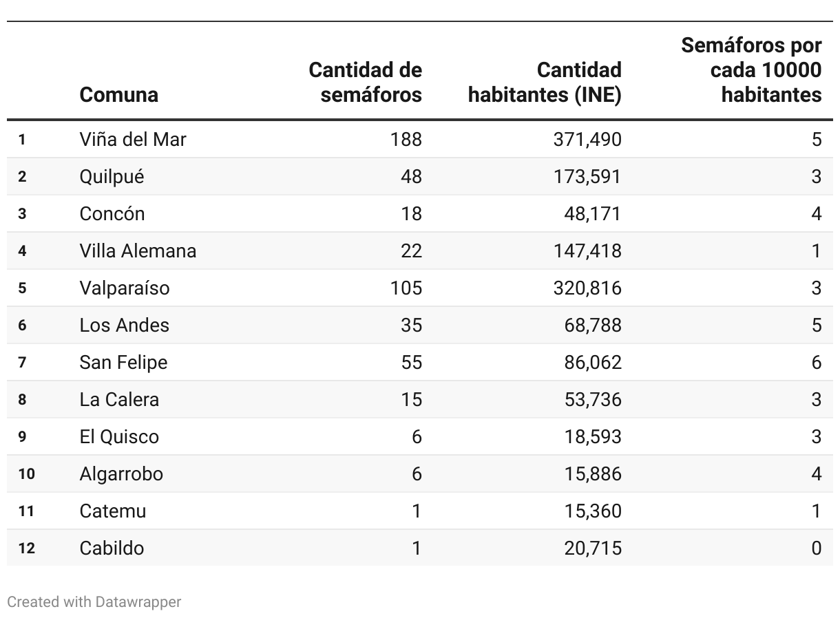Select San Felipe in the Comuna column
This screenshot has height=618, width=840.
[x=123, y=363]
